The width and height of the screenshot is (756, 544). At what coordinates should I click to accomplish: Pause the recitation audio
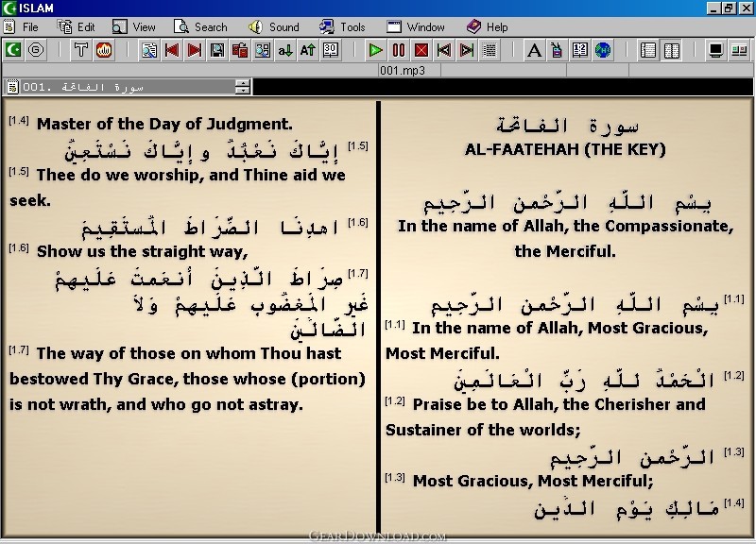[x=398, y=50]
